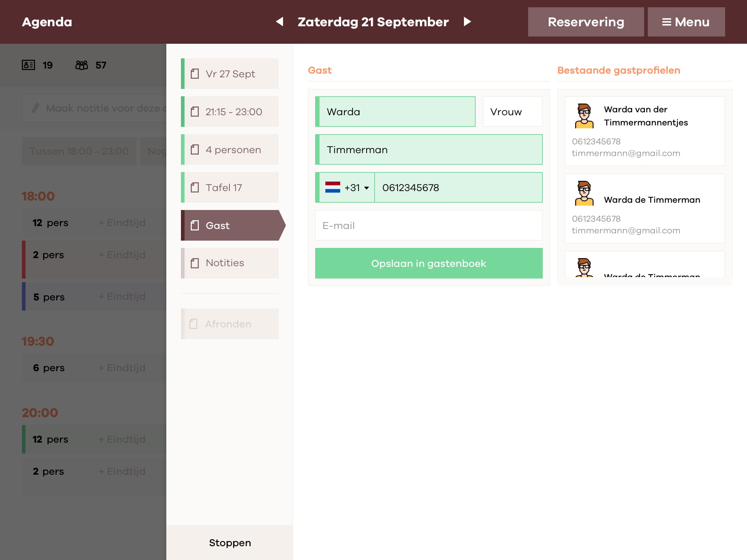This screenshot has width=747, height=560.
Task: Click the Netherlands flag icon
Action: click(332, 187)
